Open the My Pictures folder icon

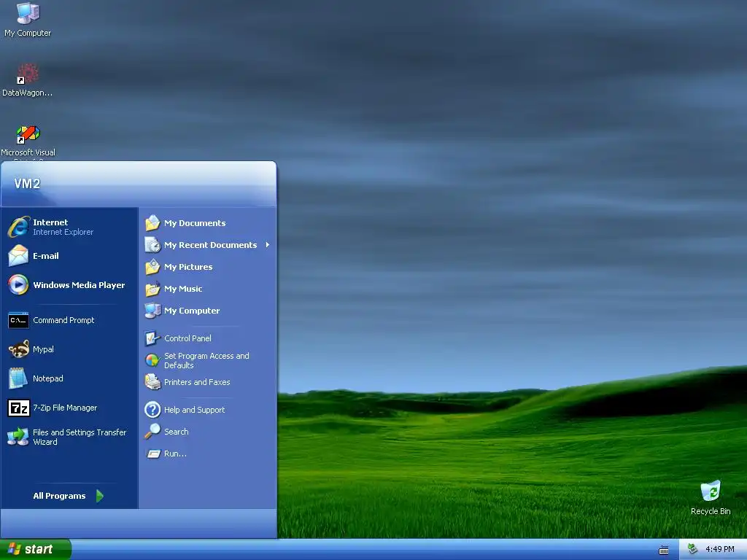click(x=152, y=267)
